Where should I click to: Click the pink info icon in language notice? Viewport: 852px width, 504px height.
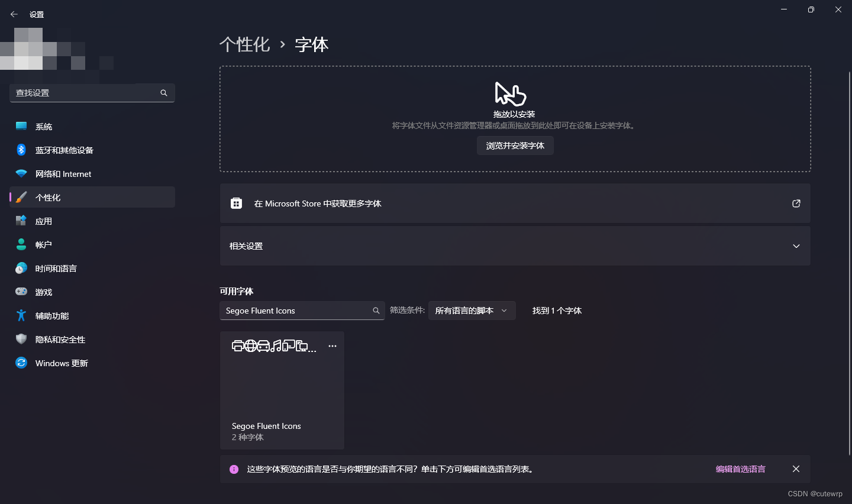point(234,469)
